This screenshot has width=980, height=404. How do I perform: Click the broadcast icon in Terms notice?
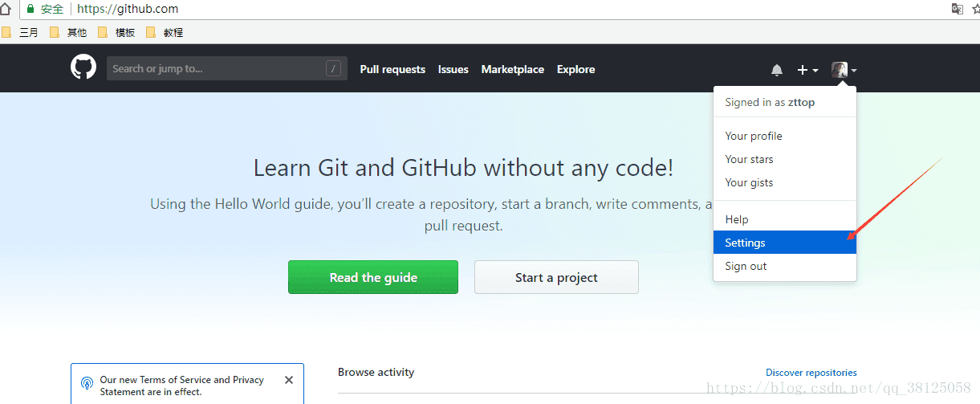87,385
